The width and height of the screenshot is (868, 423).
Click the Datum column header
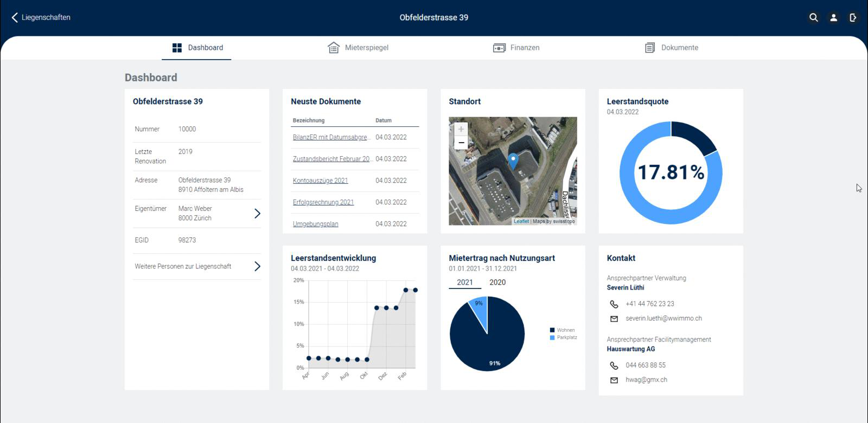coord(384,120)
